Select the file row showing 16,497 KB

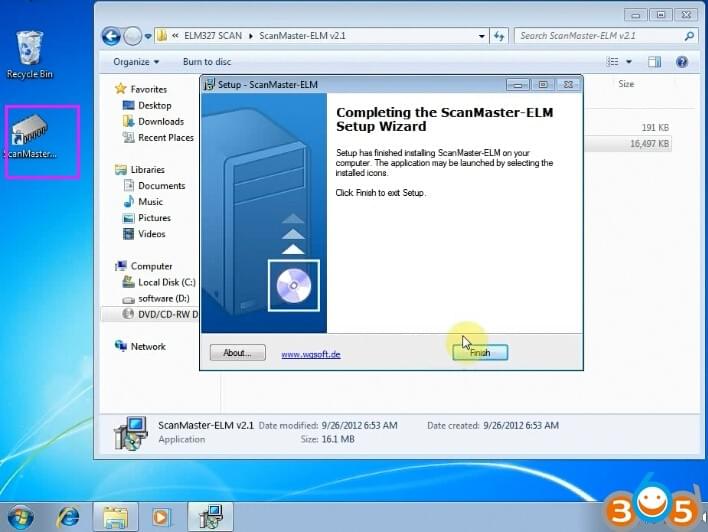pos(628,144)
